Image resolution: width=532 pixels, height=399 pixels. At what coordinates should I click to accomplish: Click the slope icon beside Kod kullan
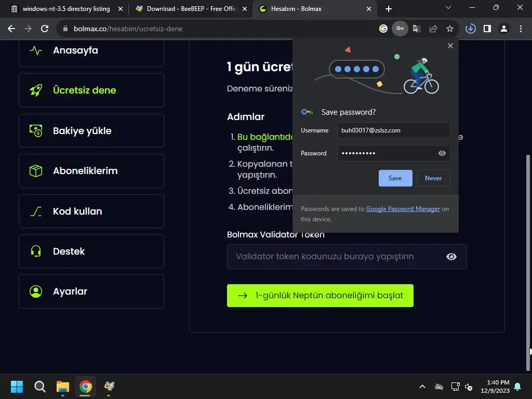pos(36,211)
